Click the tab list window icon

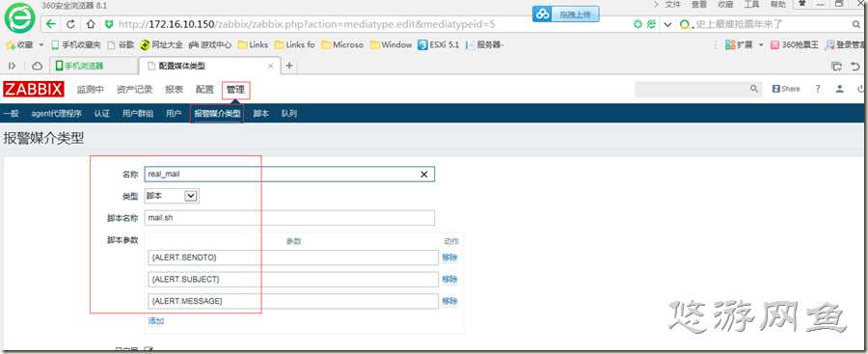pyautogui.click(x=836, y=66)
